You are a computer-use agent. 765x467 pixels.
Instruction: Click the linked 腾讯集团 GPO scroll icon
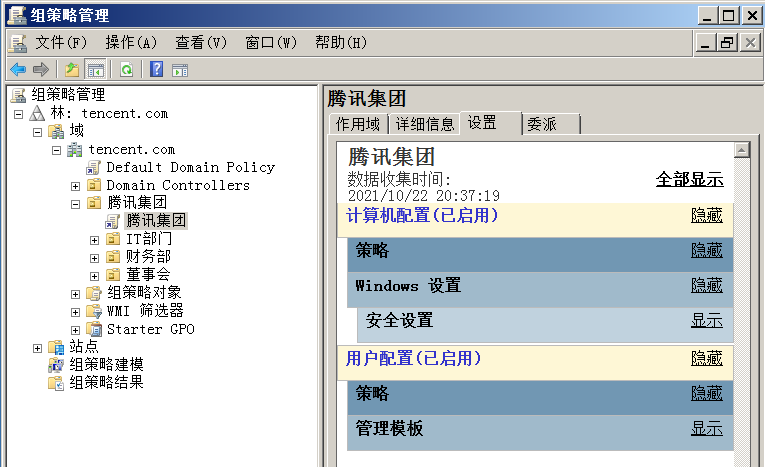tap(112, 222)
